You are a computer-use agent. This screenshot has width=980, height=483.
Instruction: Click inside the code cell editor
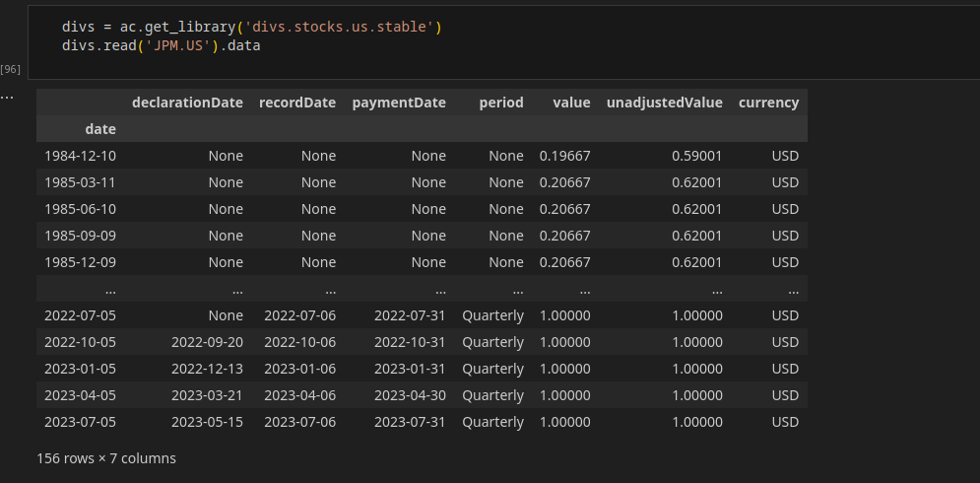pyautogui.click(x=503, y=42)
